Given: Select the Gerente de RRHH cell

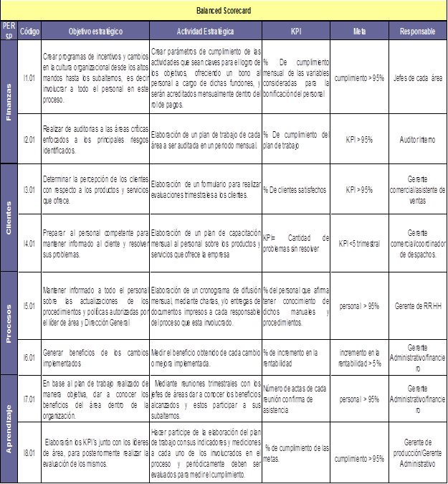Looking at the screenshot, I should click(x=418, y=305).
